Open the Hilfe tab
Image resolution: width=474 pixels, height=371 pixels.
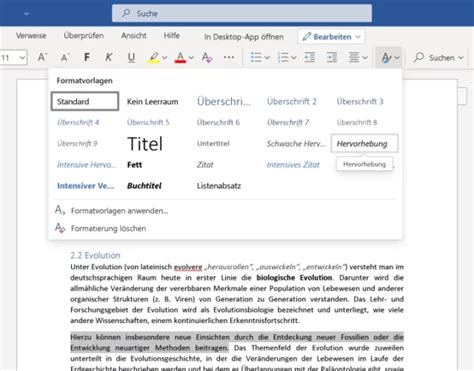pyautogui.click(x=172, y=36)
